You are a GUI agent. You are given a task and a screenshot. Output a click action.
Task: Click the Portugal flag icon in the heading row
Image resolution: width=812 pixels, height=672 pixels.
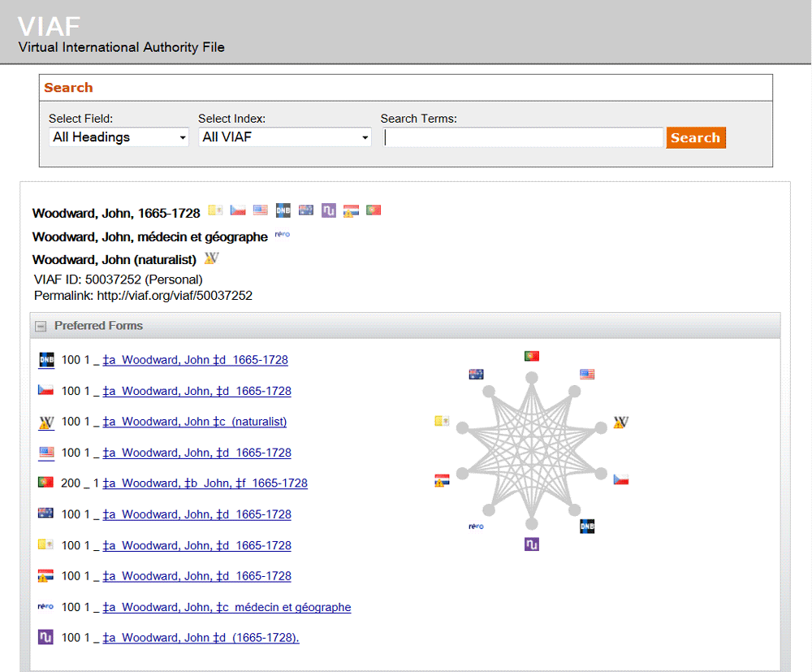374,210
